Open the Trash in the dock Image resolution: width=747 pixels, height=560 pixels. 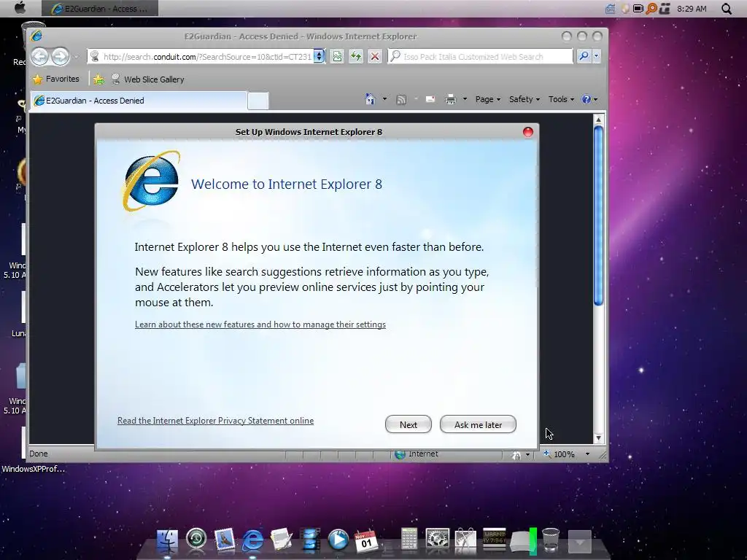[x=551, y=540]
